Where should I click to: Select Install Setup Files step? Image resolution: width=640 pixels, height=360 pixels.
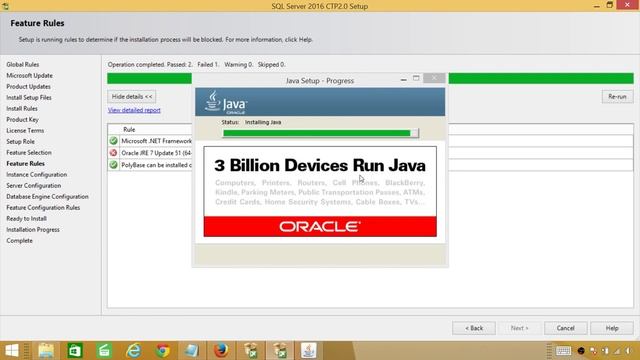(29, 98)
